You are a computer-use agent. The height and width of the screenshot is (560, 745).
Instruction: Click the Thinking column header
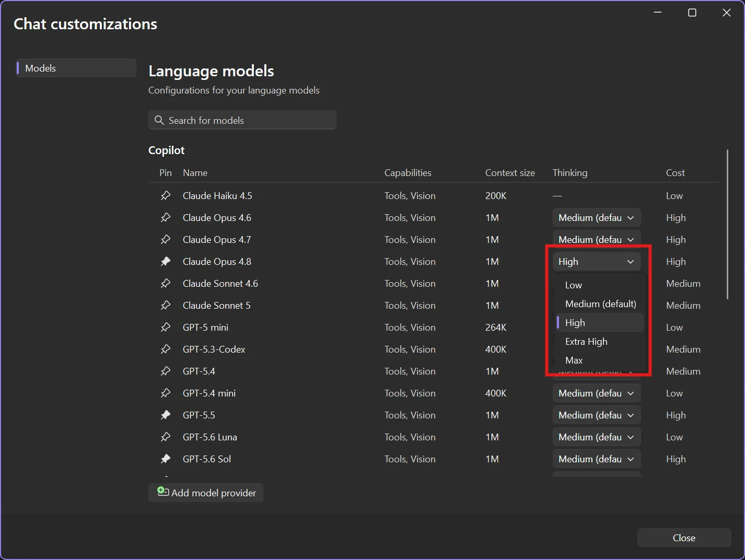coord(570,173)
